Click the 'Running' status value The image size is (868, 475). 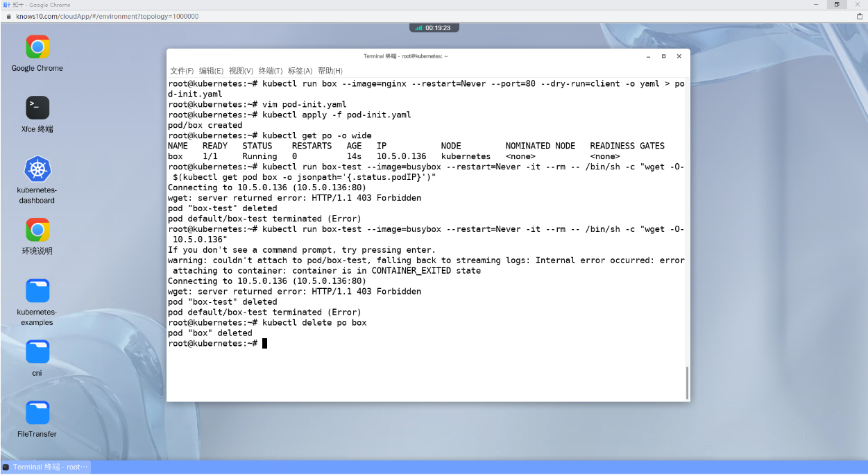[259, 156]
